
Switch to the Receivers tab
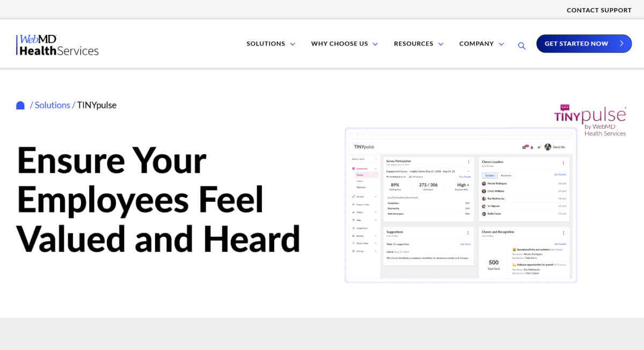point(506,176)
